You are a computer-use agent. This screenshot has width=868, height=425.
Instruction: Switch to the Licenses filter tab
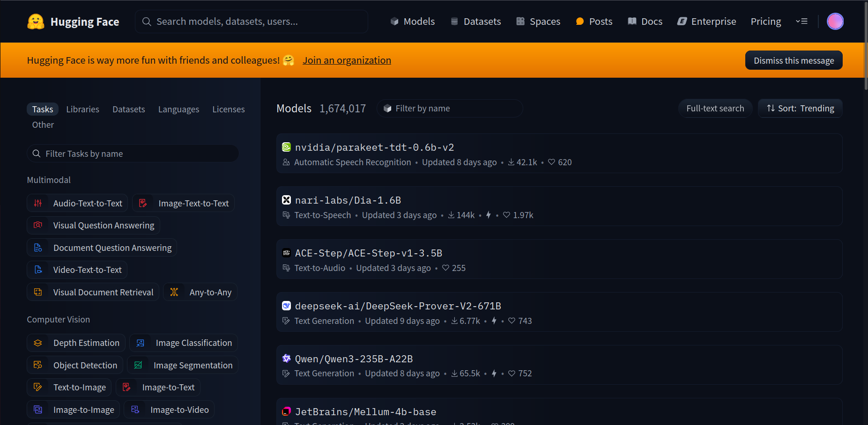coord(229,109)
